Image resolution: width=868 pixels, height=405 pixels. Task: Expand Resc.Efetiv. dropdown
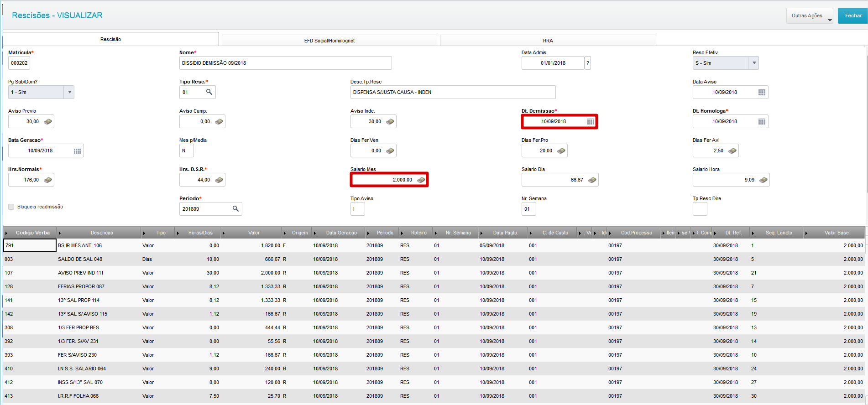(754, 63)
